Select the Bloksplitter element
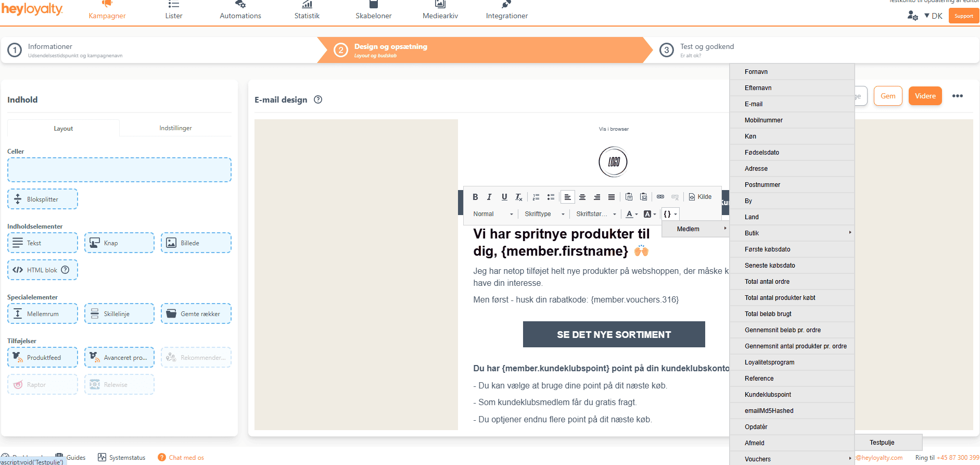Screen dimensions: 980x465 pyautogui.click(x=43, y=199)
